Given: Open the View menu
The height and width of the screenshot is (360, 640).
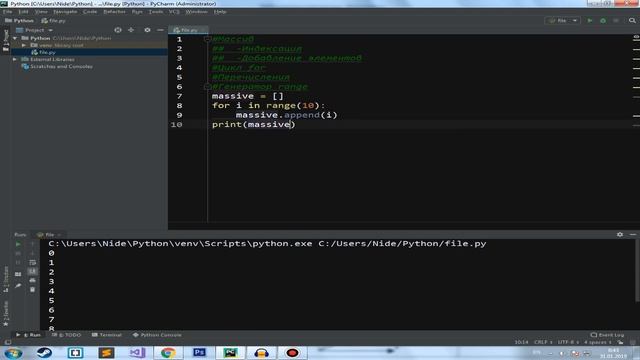Looking at the screenshot, I should click(41, 12).
